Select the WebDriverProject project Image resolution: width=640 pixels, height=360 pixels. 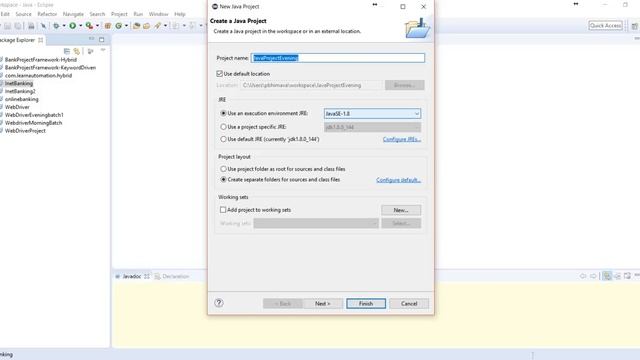tap(25, 131)
